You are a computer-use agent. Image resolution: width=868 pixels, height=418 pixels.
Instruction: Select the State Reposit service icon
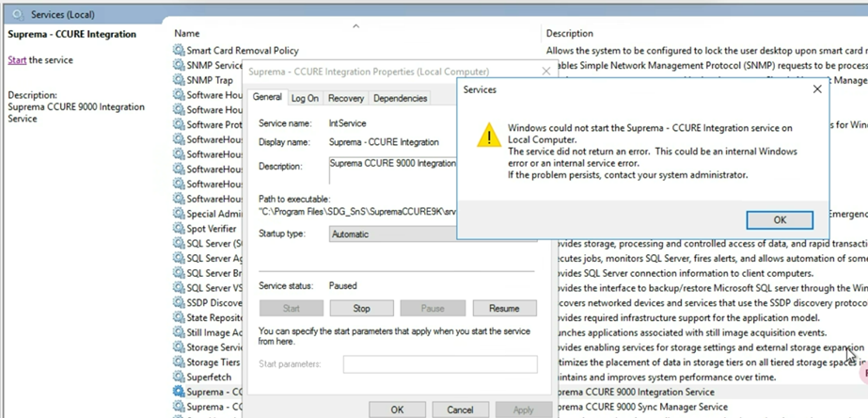coord(179,317)
